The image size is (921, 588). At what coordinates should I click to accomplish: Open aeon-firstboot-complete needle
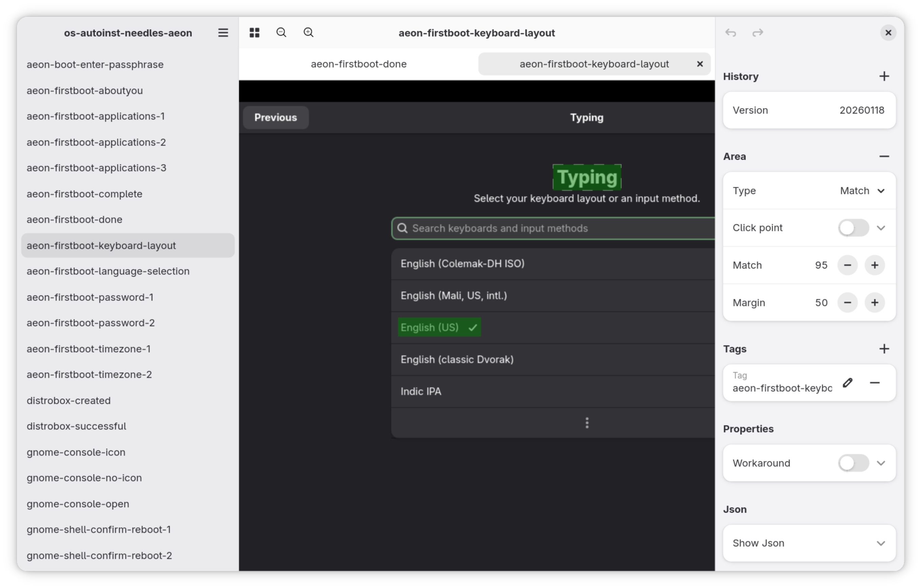click(x=128, y=194)
